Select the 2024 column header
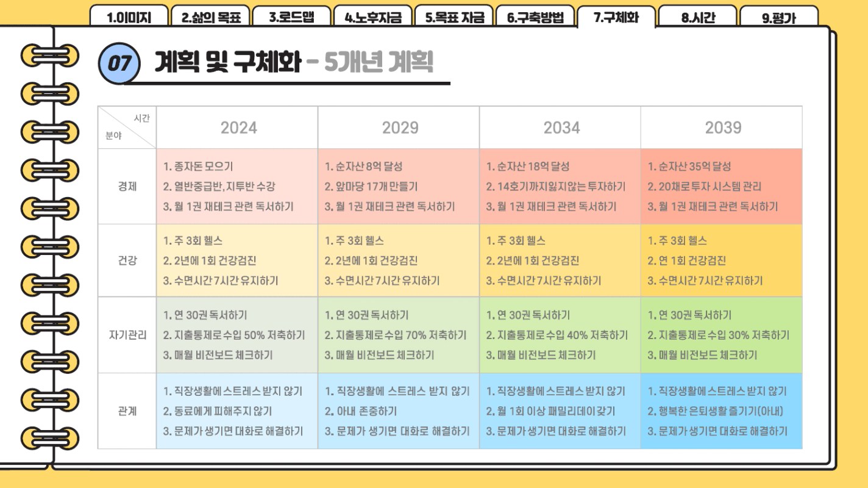 [238, 127]
